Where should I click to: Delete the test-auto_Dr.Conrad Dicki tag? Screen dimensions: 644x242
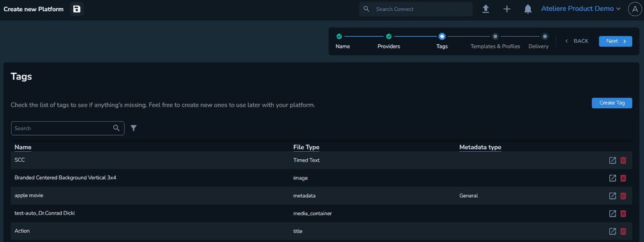click(x=623, y=213)
